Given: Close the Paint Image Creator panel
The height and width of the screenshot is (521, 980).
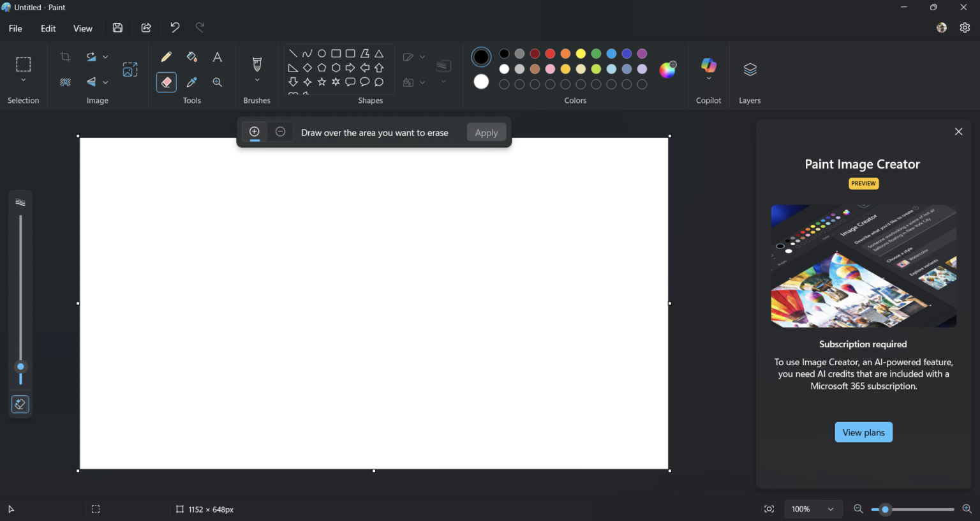Looking at the screenshot, I should pyautogui.click(x=958, y=131).
